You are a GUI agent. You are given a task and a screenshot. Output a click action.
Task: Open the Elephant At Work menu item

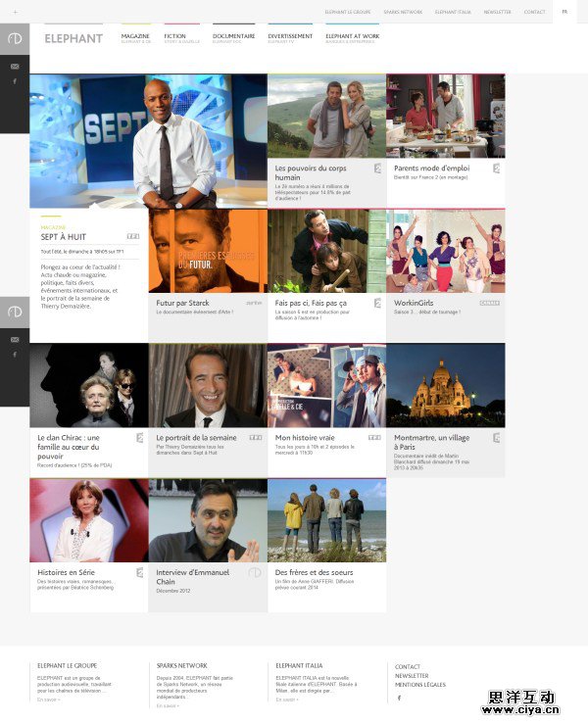[352, 36]
